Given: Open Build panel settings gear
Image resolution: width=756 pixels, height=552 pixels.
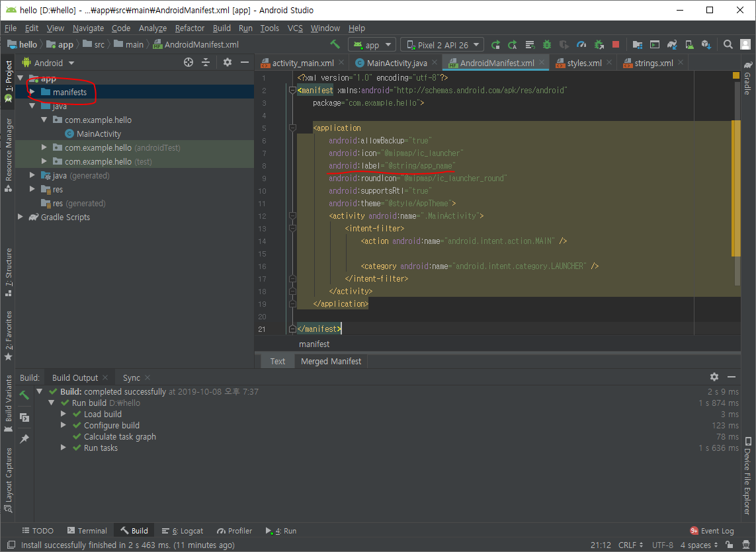Looking at the screenshot, I should tap(714, 377).
